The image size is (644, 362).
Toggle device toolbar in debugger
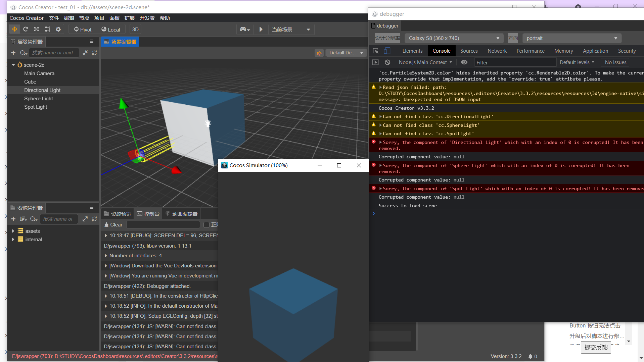(387, 51)
